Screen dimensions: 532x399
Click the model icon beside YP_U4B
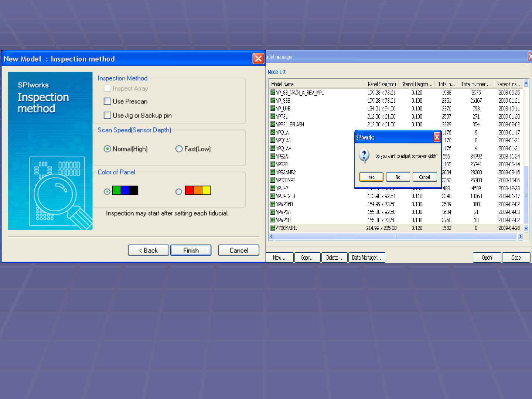coord(273,109)
